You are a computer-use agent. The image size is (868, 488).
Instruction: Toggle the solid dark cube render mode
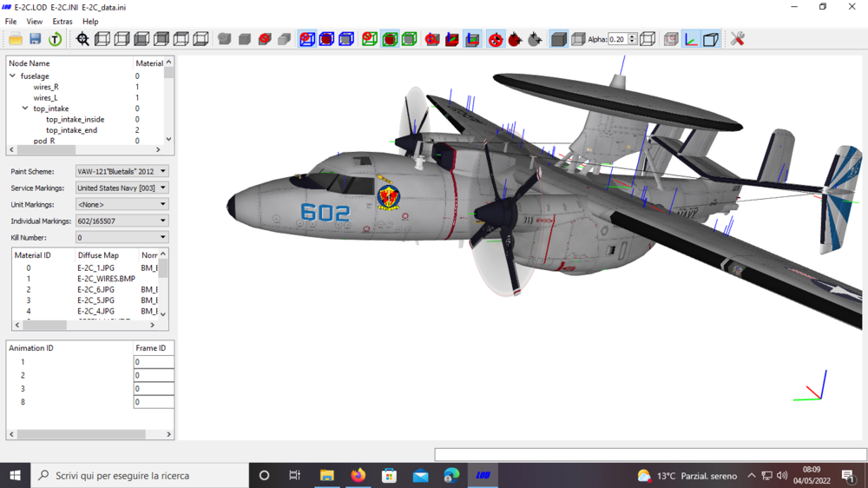coord(558,39)
